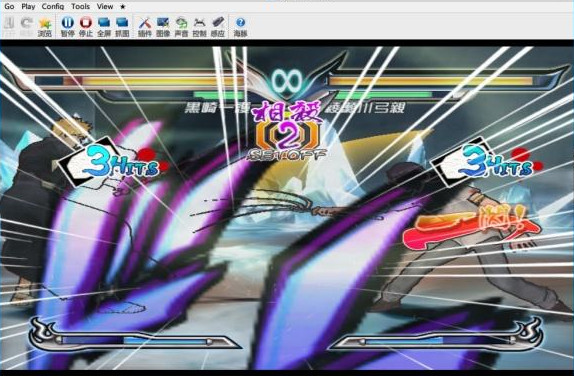Switch to fullscreen with 全屏 icon
574x376 pixels.
(104, 27)
